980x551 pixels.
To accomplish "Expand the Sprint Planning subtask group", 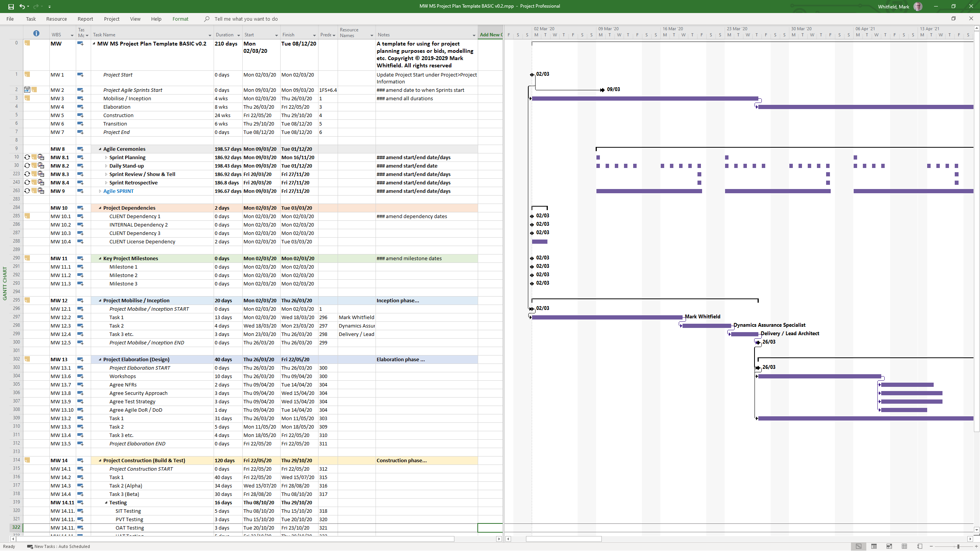I will 106,158.
